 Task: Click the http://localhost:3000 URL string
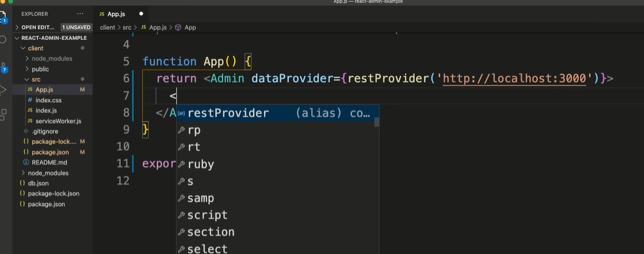click(x=514, y=79)
